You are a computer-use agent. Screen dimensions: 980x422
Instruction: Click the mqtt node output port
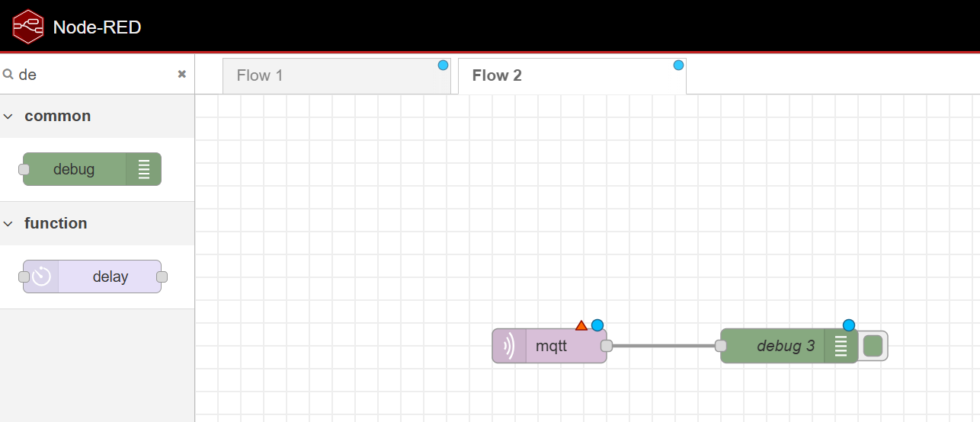(607, 346)
